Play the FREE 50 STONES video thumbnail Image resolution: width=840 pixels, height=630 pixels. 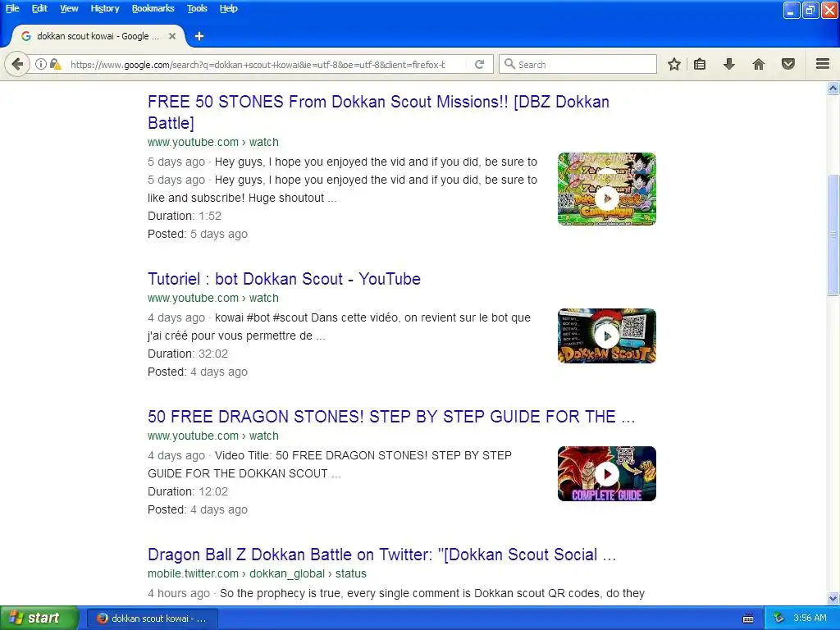(607, 189)
